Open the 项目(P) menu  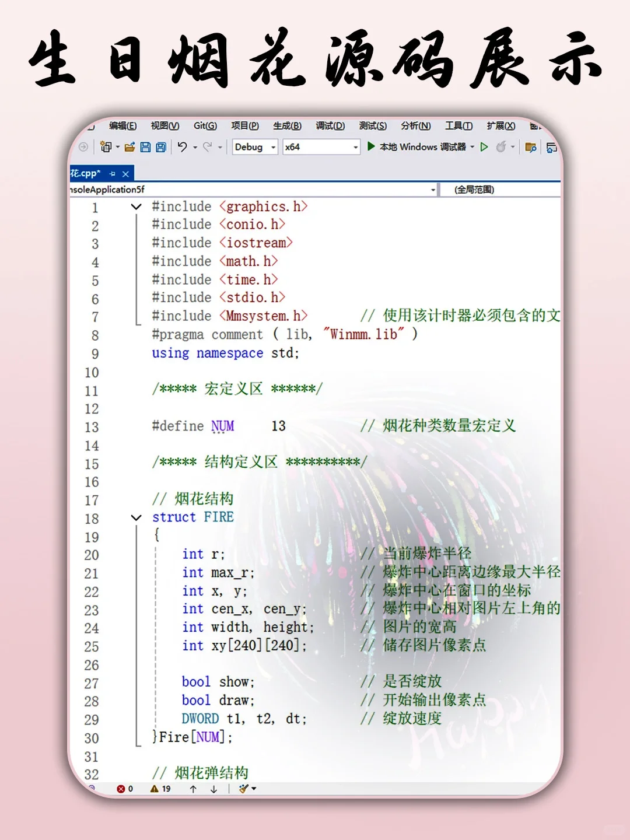245,126
